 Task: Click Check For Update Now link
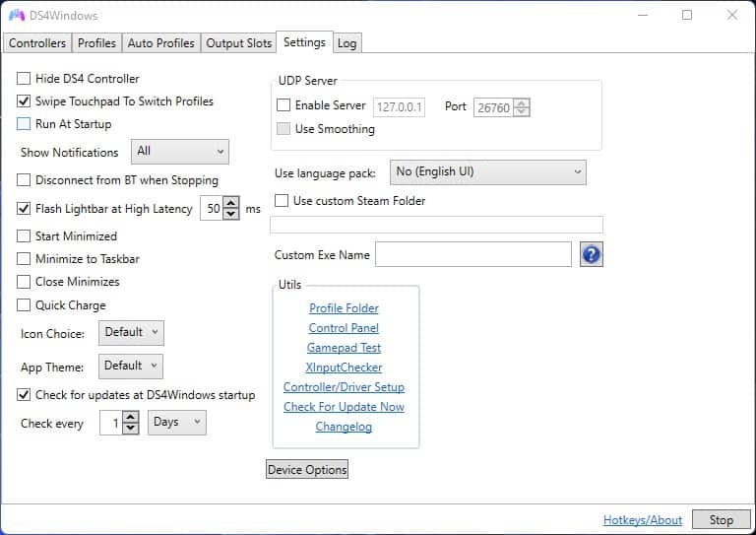344,407
